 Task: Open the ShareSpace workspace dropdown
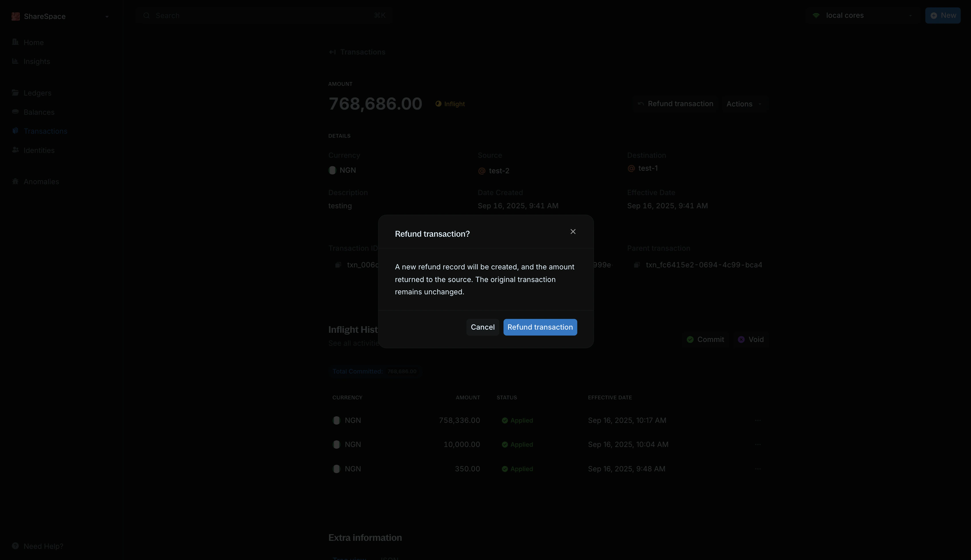click(x=60, y=16)
